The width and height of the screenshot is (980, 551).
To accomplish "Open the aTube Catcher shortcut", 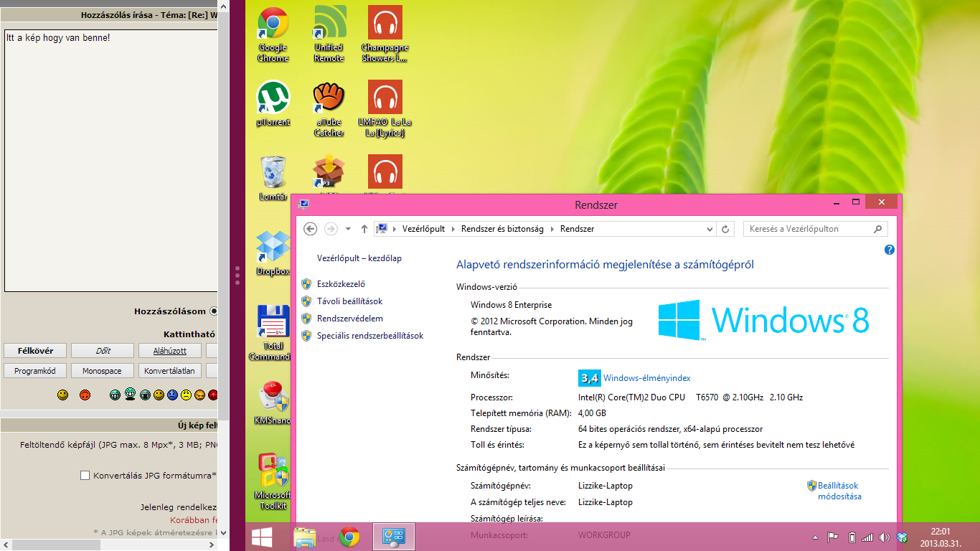I will click(329, 108).
